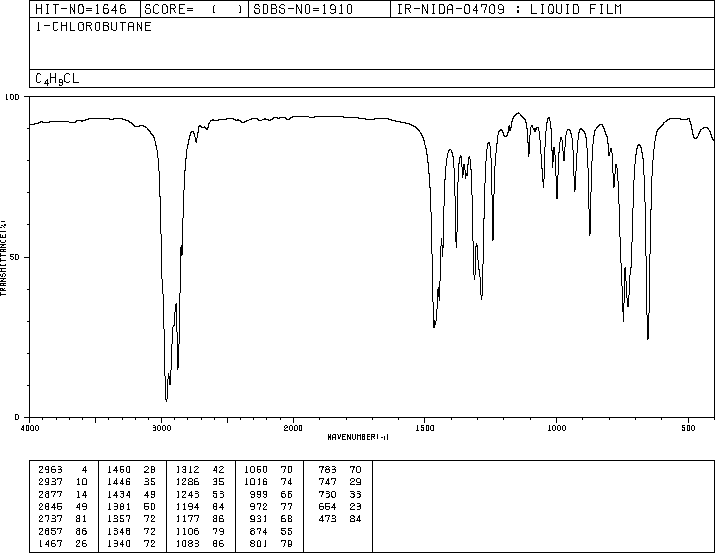Select peak value 1177 in the table

pyautogui.click(x=187, y=519)
